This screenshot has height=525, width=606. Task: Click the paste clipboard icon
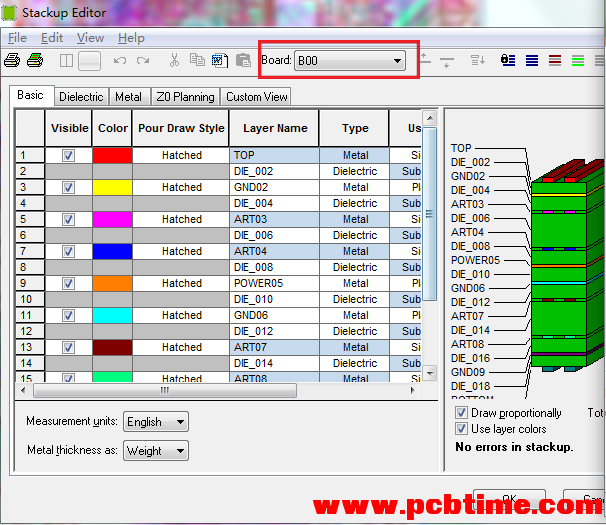pos(243,61)
